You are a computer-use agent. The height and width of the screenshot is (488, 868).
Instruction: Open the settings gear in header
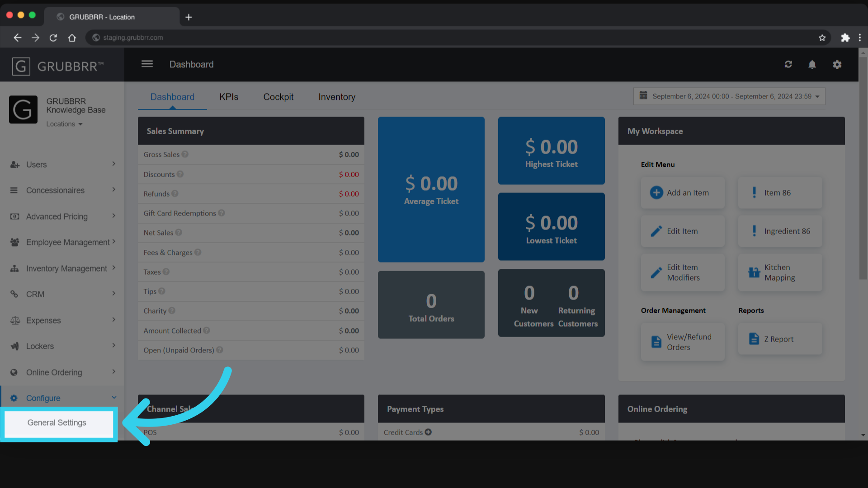[837, 65]
